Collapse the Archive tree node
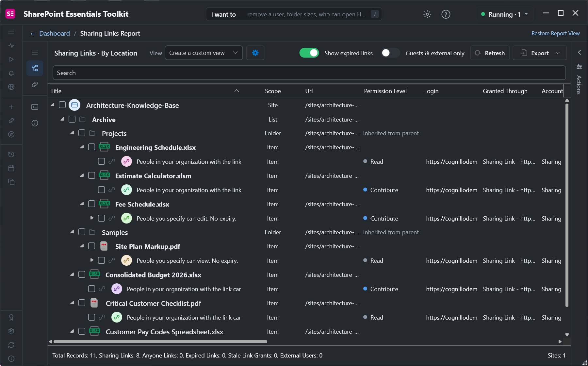This screenshot has width=588, height=366. (x=62, y=119)
